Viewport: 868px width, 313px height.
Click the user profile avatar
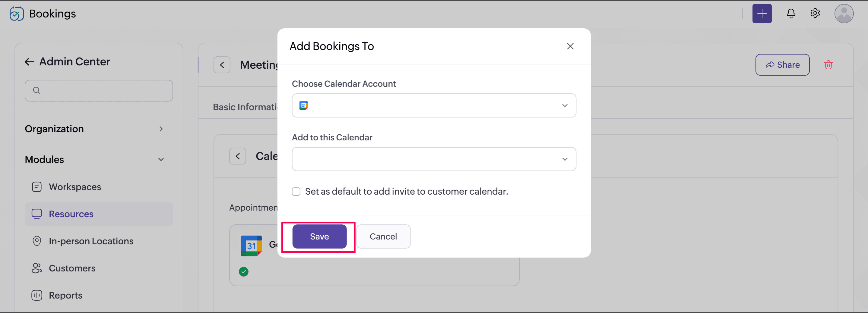(843, 14)
